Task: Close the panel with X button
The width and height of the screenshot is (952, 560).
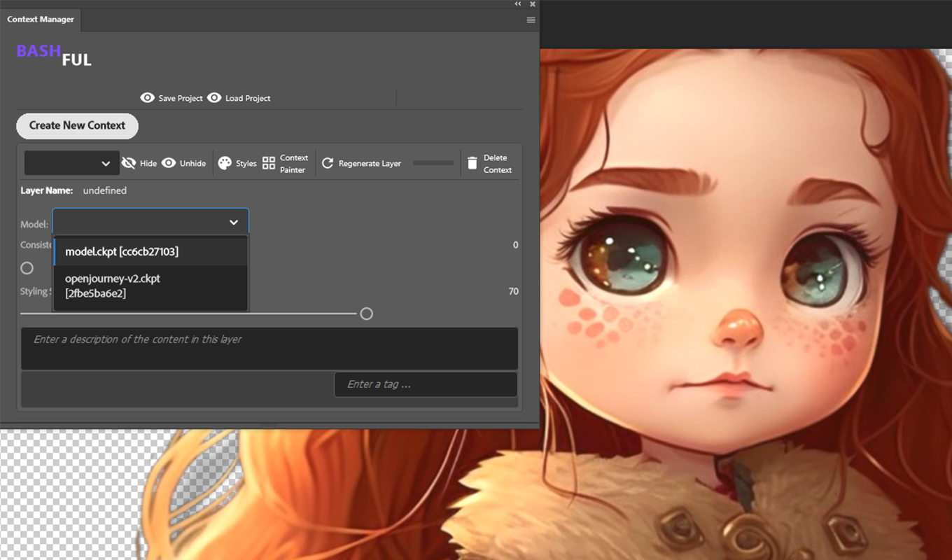Action: 533,4
